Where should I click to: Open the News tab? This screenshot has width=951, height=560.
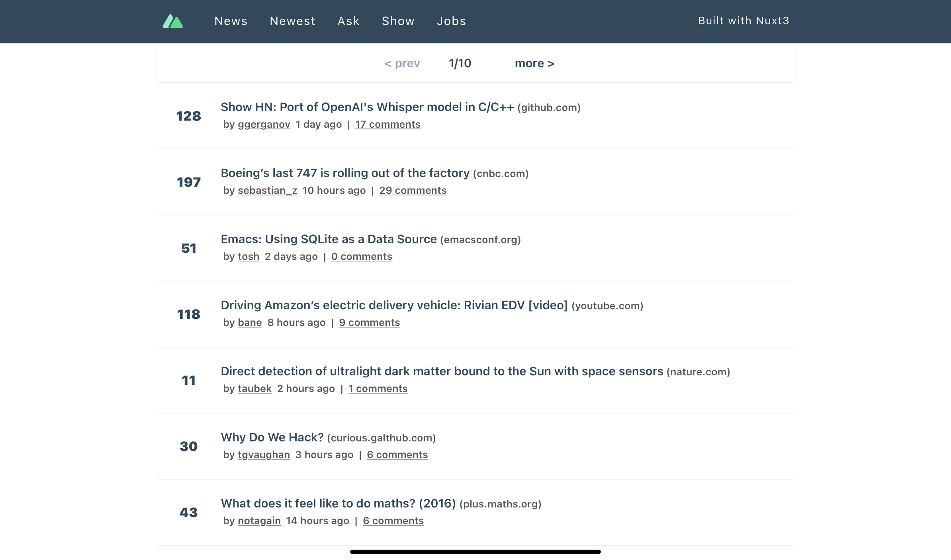point(231,21)
